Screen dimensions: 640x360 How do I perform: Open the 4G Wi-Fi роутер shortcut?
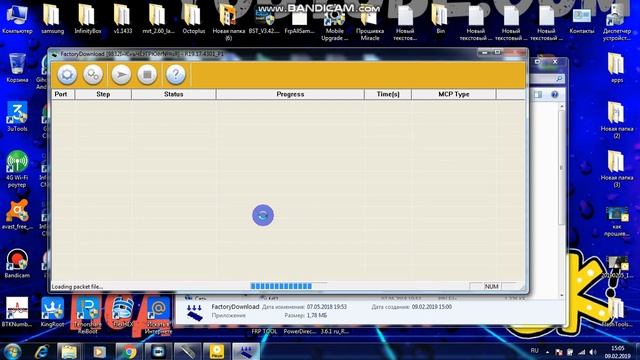17,169
